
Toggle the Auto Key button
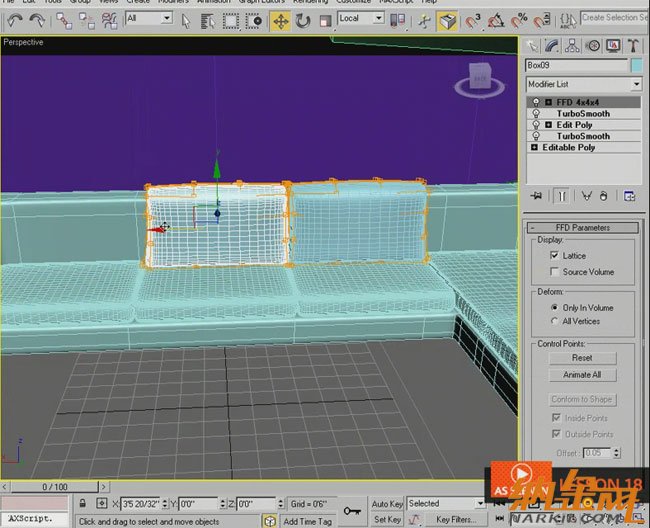coord(387,504)
